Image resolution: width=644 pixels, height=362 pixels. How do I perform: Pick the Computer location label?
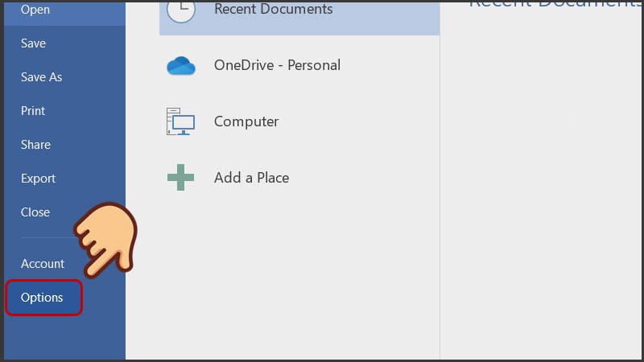pos(246,121)
